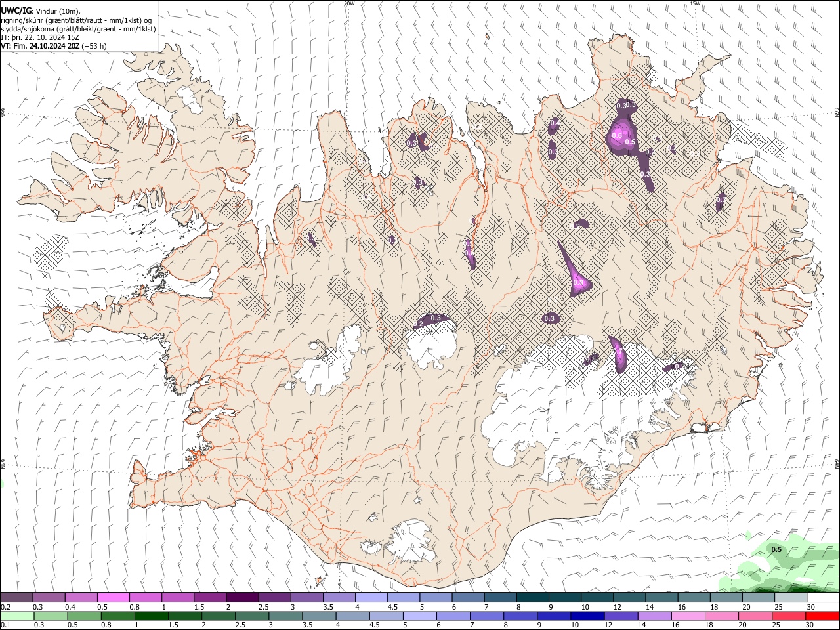Click the 'rigning/skúrir' legend description line
Viewport: 840px width, 630px height.
pos(77,20)
